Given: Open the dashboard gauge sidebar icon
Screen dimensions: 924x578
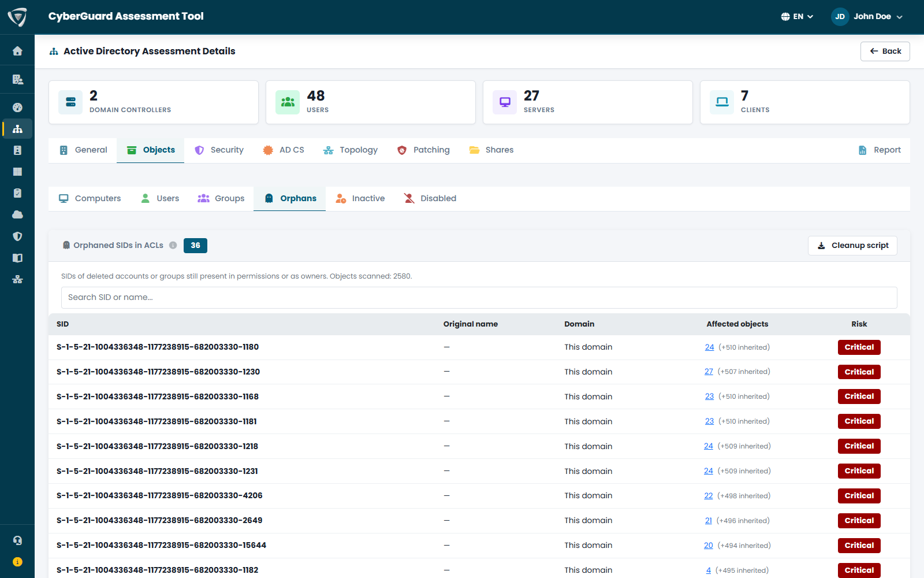Looking at the screenshot, I should [17, 107].
